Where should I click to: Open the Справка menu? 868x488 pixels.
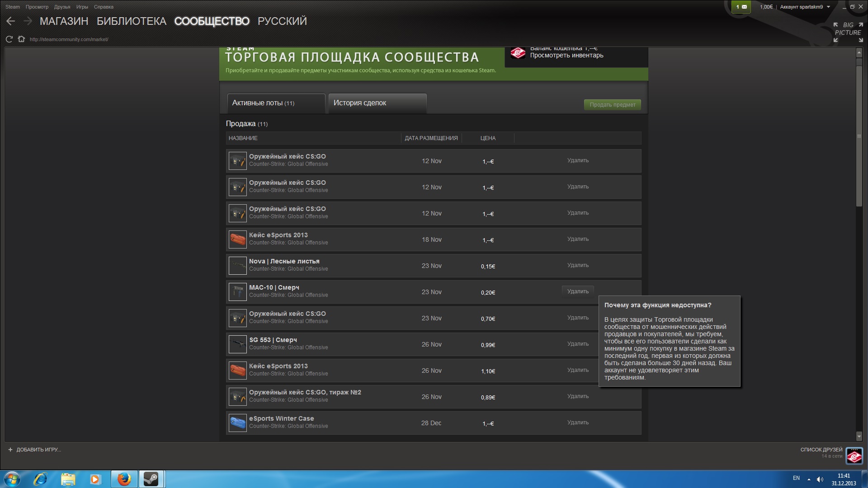coord(104,7)
